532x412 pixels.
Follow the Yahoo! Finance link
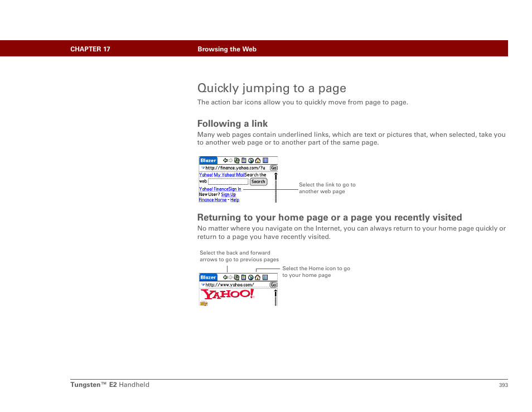(214, 189)
